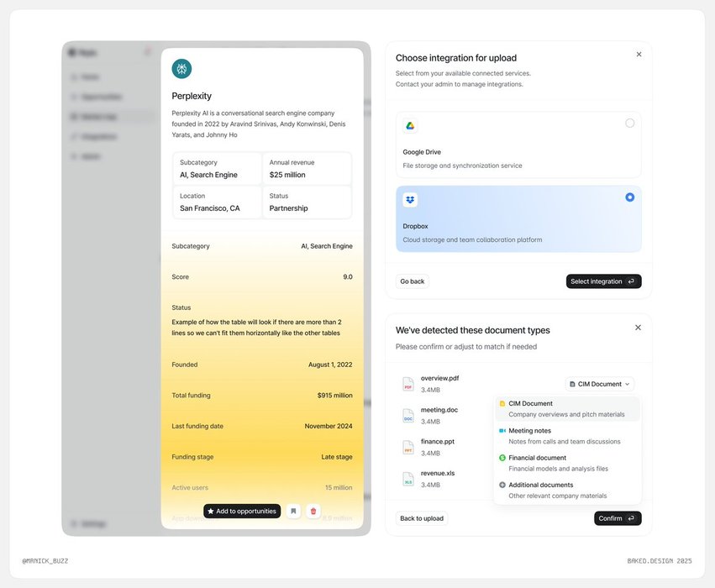The width and height of the screenshot is (715, 588).
Task: Click the revenue.xls file icon
Action: 408,479
